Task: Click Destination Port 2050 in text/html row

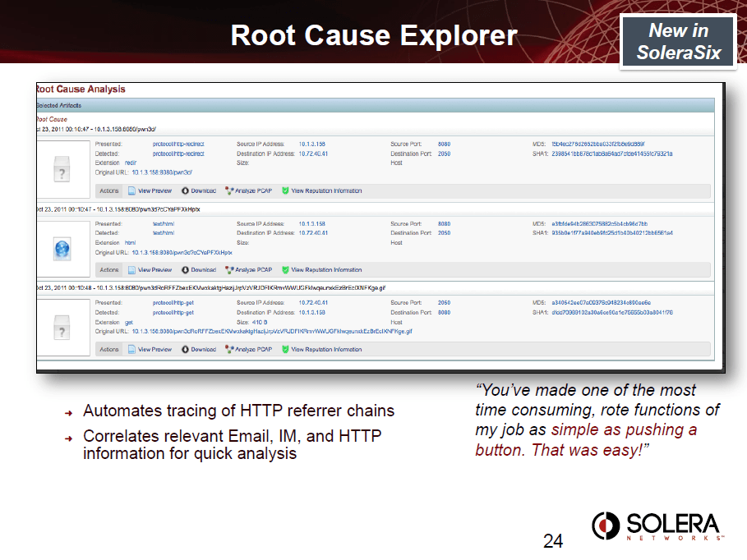Action: pos(444,233)
